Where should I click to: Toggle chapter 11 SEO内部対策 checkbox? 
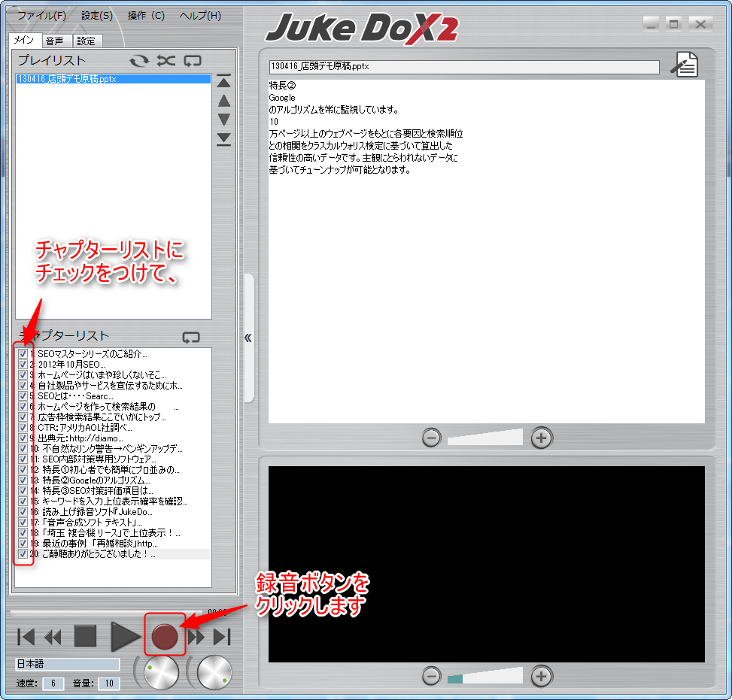[23, 459]
